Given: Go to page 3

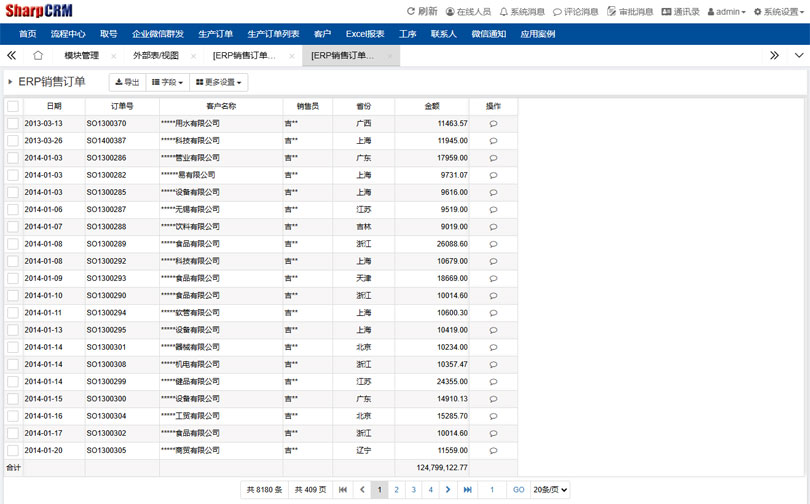Looking at the screenshot, I should (x=413, y=490).
